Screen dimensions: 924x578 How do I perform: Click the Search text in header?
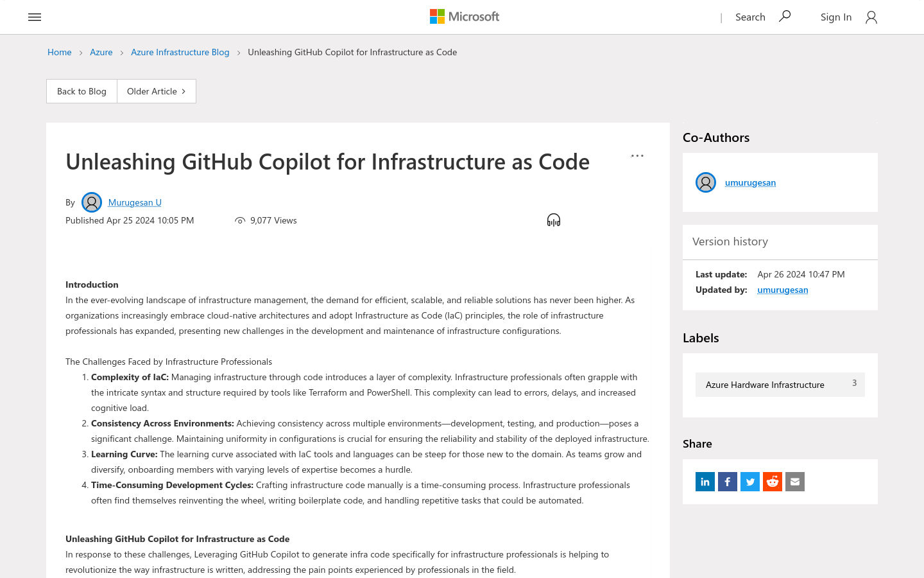[x=750, y=17]
